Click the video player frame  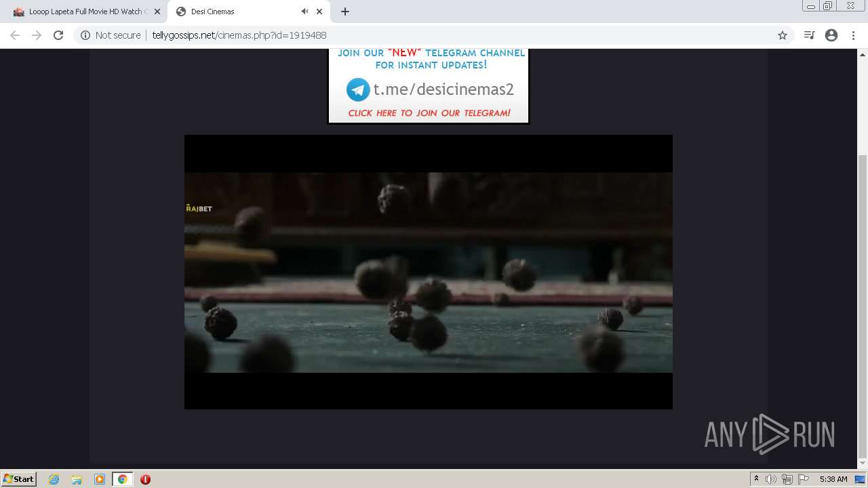click(429, 272)
